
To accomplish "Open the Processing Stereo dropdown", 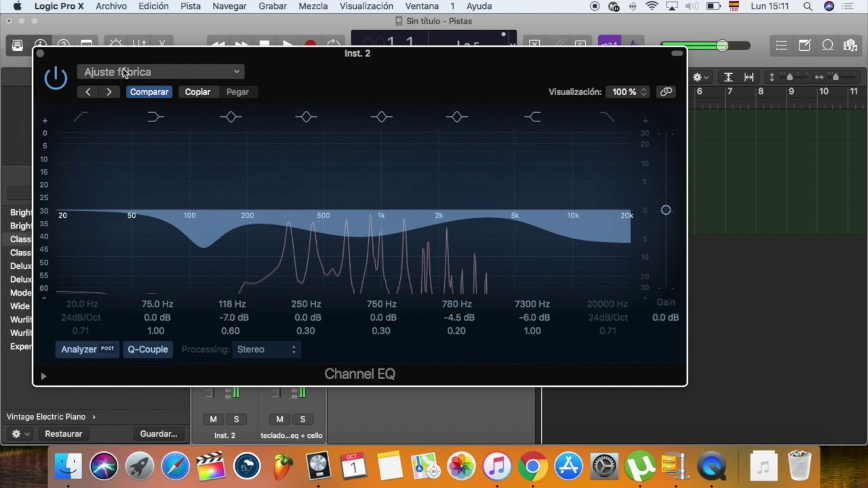I will [x=266, y=349].
